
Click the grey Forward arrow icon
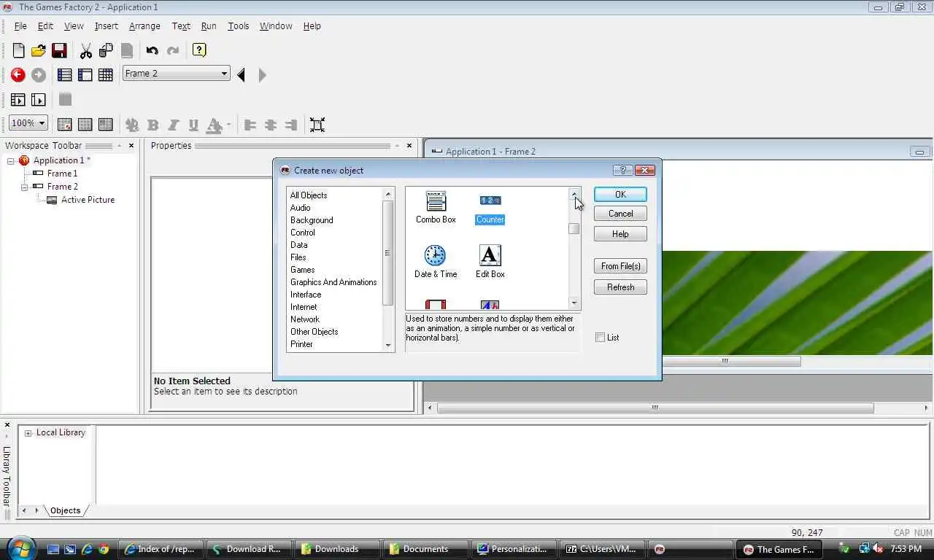(39, 75)
